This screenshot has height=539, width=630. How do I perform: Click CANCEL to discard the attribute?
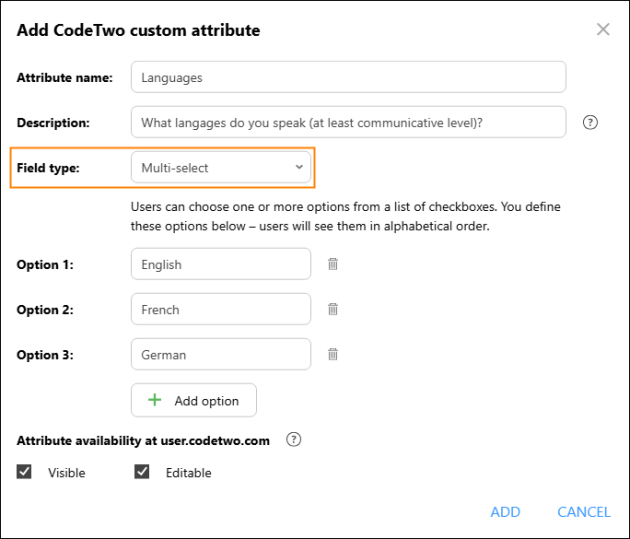[583, 512]
